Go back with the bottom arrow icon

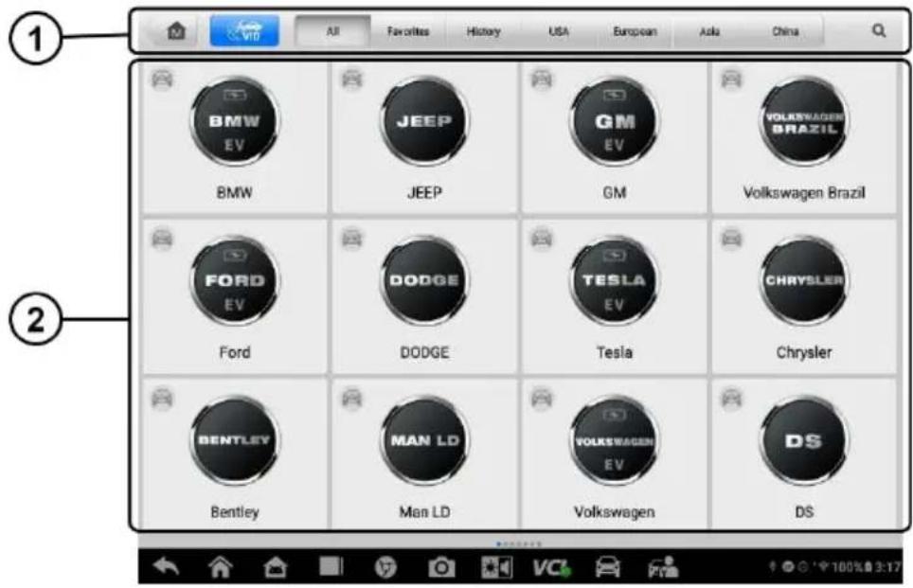pyautogui.click(x=166, y=566)
